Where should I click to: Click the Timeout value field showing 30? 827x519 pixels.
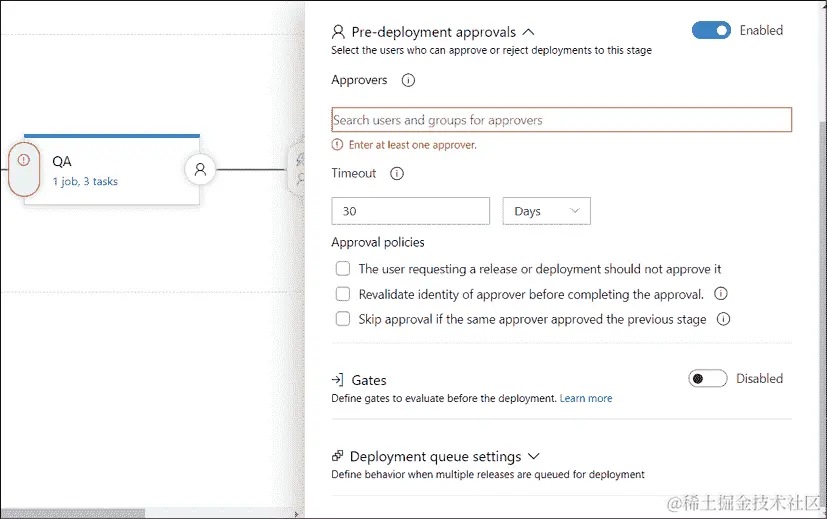pos(410,211)
